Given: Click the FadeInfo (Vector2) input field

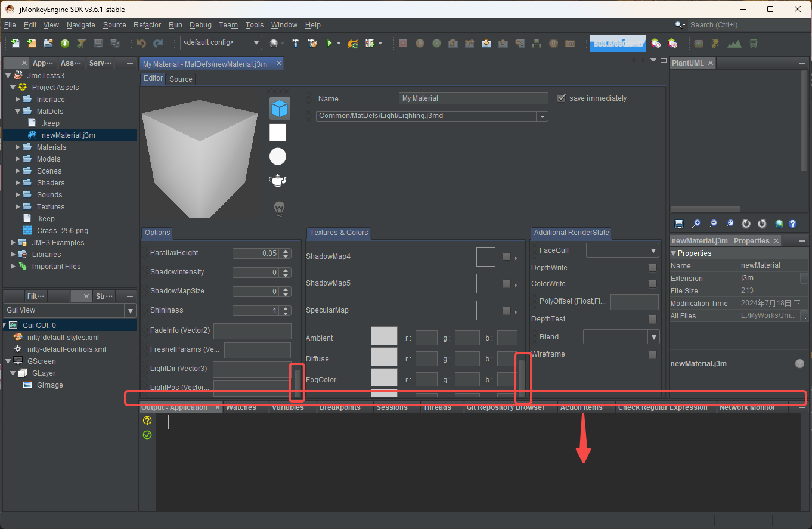Looking at the screenshot, I should click(x=252, y=331).
